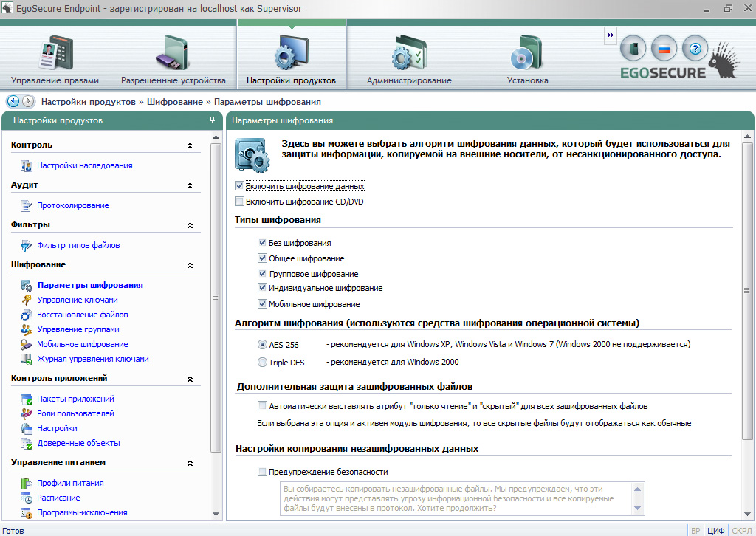This screenshot has height=536, width=756.
Task: Click the server connection round icon
Action: pyautogui.click(x=632, y=48)
